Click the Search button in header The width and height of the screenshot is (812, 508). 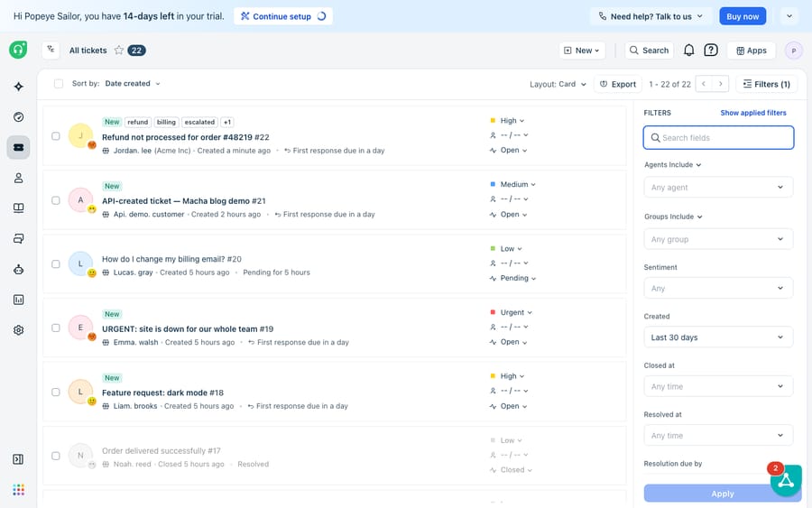(x=649, y=51)
